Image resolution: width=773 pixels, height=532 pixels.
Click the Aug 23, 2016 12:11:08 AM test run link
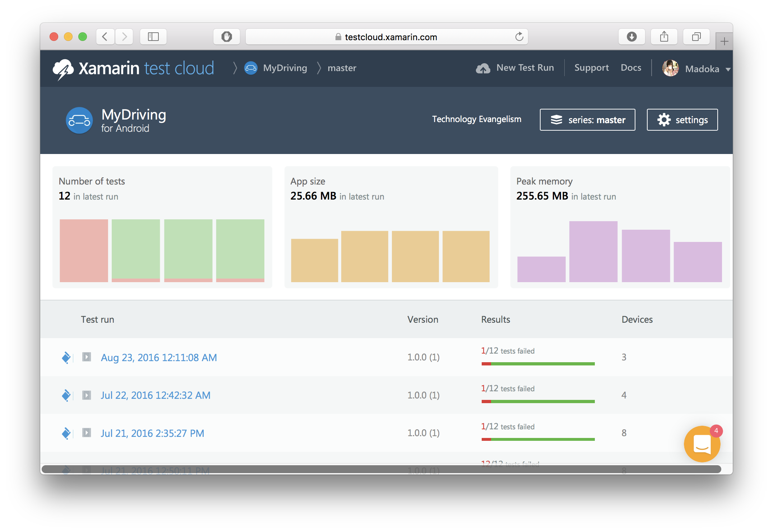point(159,356)
